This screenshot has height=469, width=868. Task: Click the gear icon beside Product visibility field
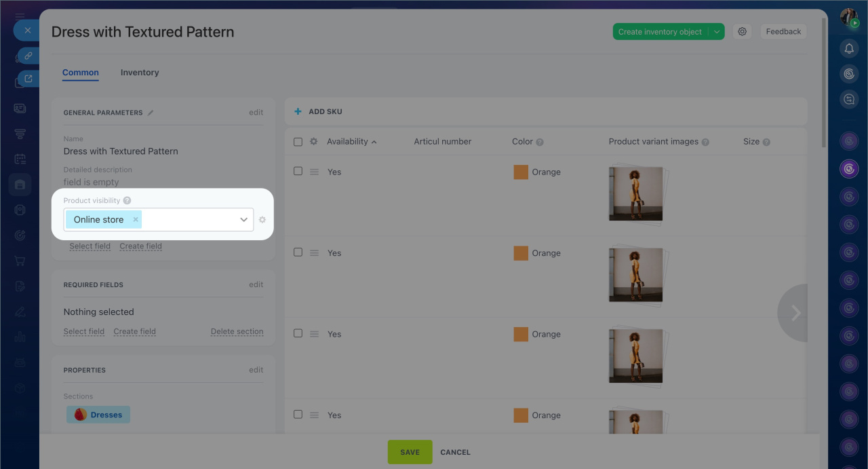(262, 220)
